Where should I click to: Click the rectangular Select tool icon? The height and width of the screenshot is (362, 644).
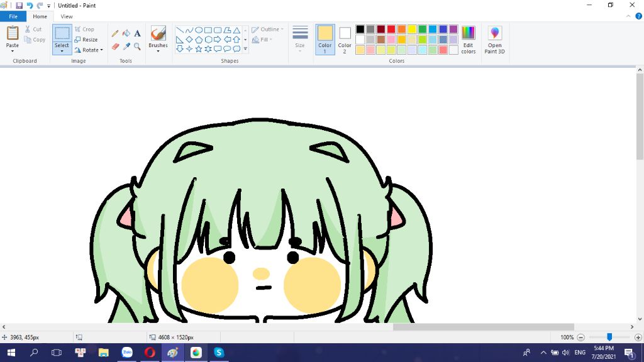pyautogui.click(x=62, y=33)
